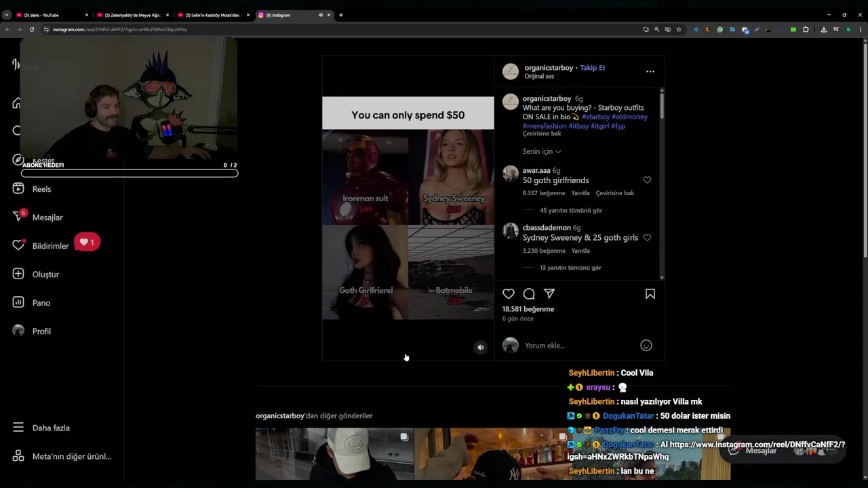Screen dimensions: 868x488
Task: Close the Instagram browser tab
Action: [x=330, y=15]
